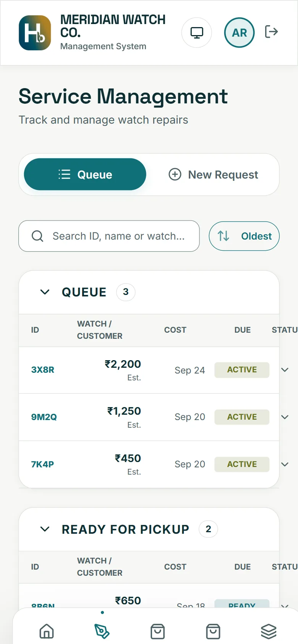The image size is (298, 644).
Task: Collapse the QUEUE section
Action: coord(45,292)
